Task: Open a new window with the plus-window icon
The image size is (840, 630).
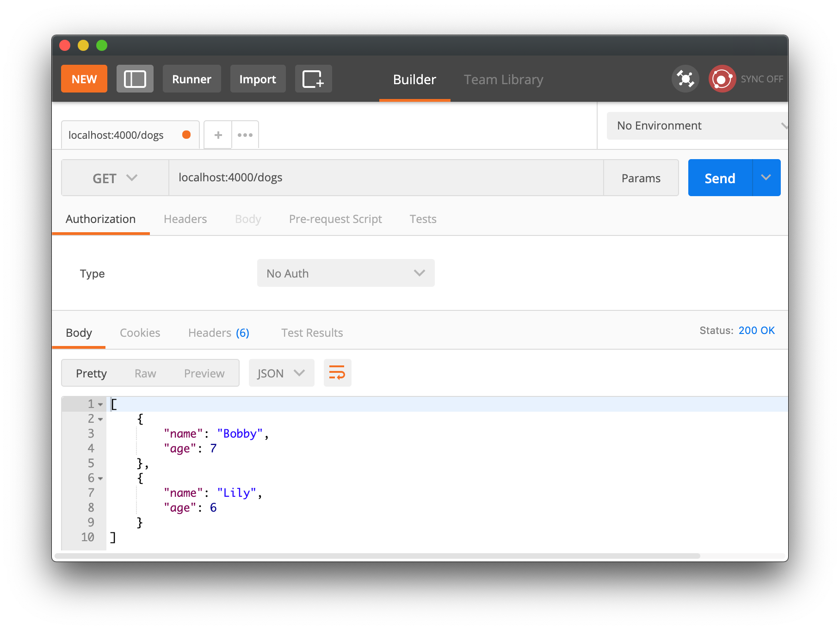Action: (313, 79)
